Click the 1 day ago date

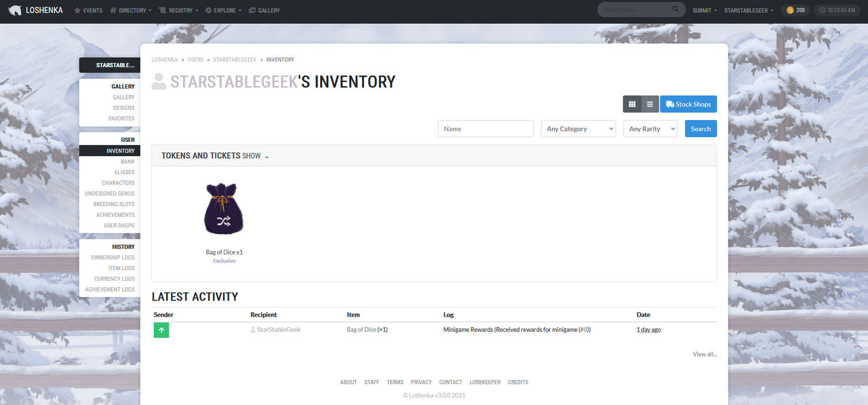coord(649,330)
